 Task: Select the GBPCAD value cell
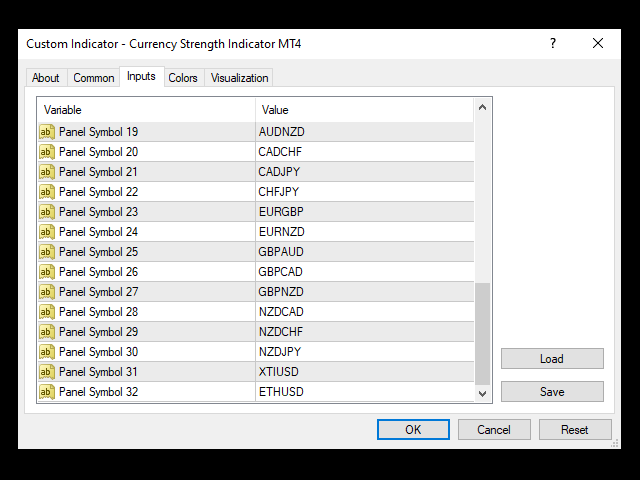(364, 272)
